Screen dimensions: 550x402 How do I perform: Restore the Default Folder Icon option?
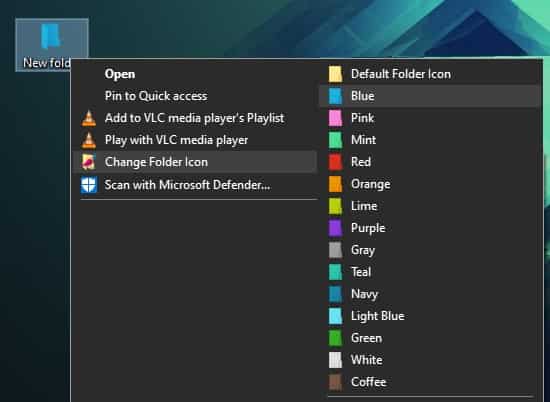(x=430, y=74)
